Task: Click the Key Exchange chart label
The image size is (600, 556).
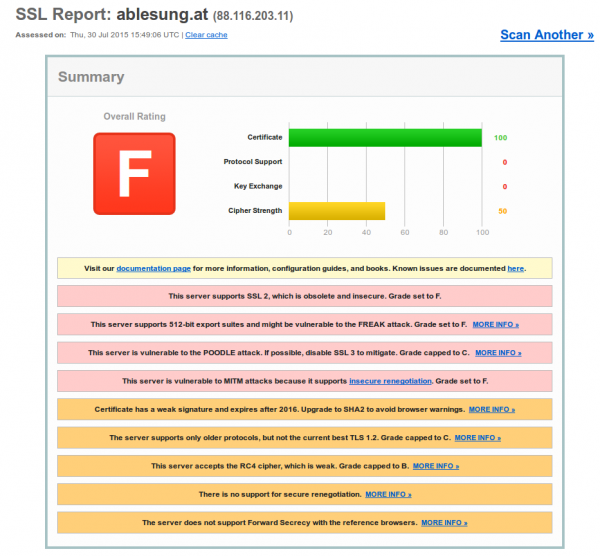Action: click(258, 186)
